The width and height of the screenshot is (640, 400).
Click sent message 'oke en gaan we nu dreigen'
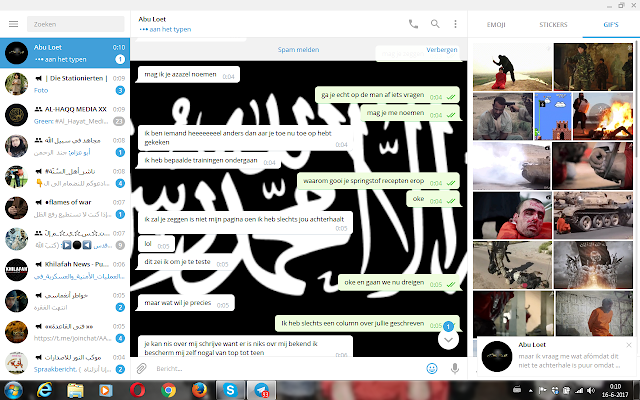coord(399,282)
